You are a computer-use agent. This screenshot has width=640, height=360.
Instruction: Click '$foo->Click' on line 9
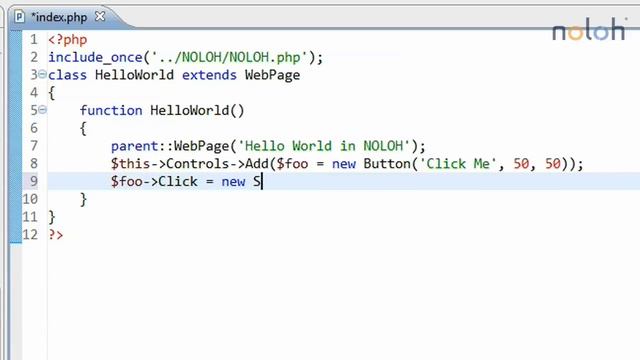click(154, 182)
